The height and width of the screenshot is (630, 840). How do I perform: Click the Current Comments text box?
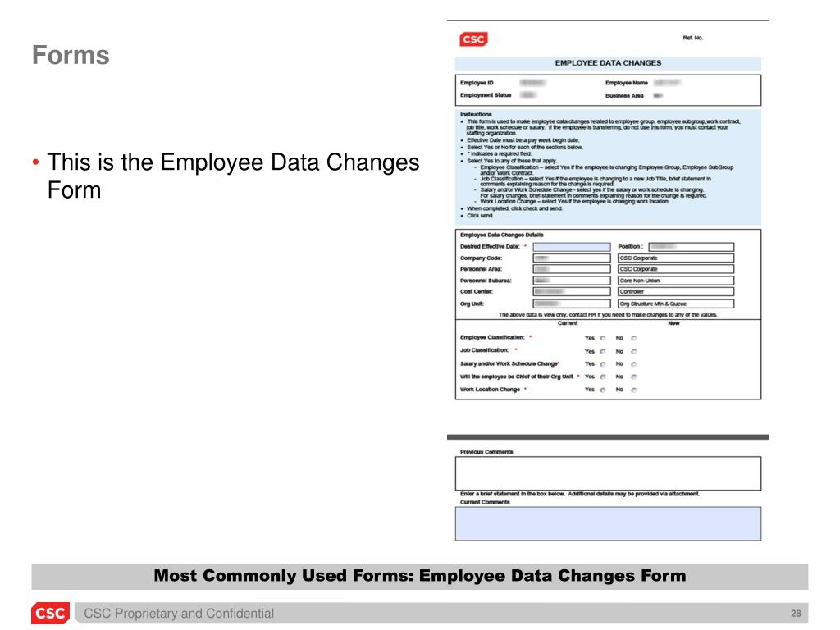click(x=608, y=524)
